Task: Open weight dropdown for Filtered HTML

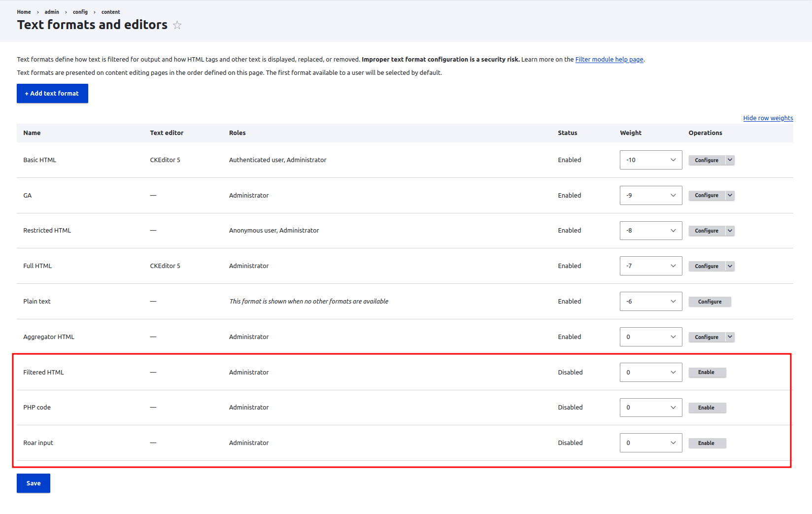Action: tap(650, 373)
